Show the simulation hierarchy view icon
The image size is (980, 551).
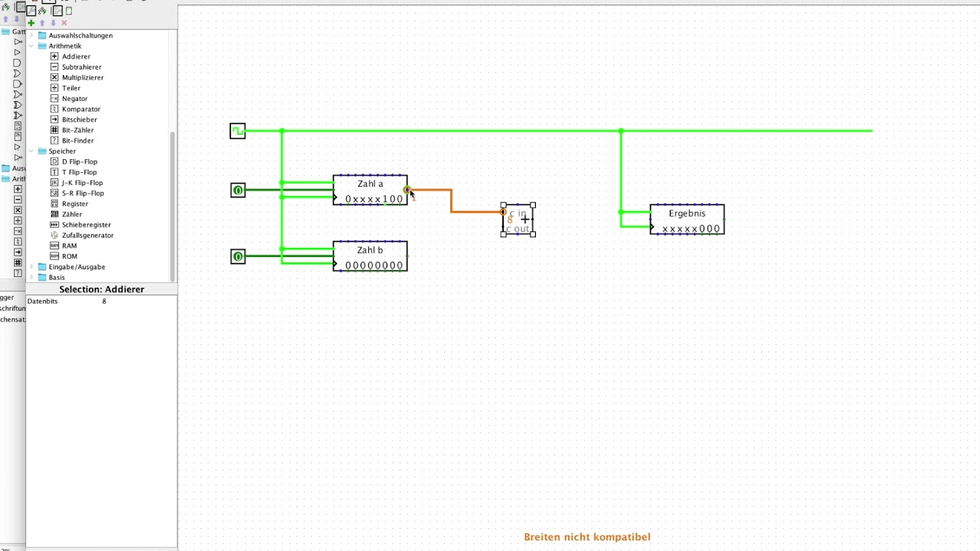42,11
